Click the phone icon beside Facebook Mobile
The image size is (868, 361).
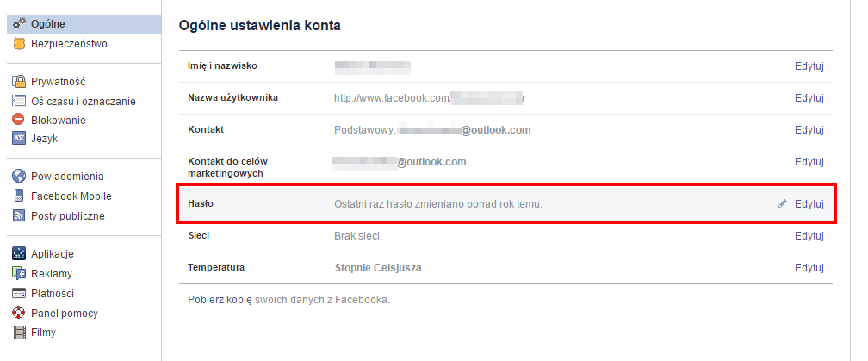pyautogui.click(x=19, y=196)
